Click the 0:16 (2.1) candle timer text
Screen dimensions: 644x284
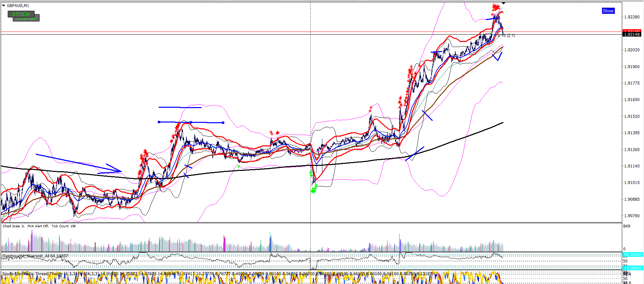[x=506, y=36]
